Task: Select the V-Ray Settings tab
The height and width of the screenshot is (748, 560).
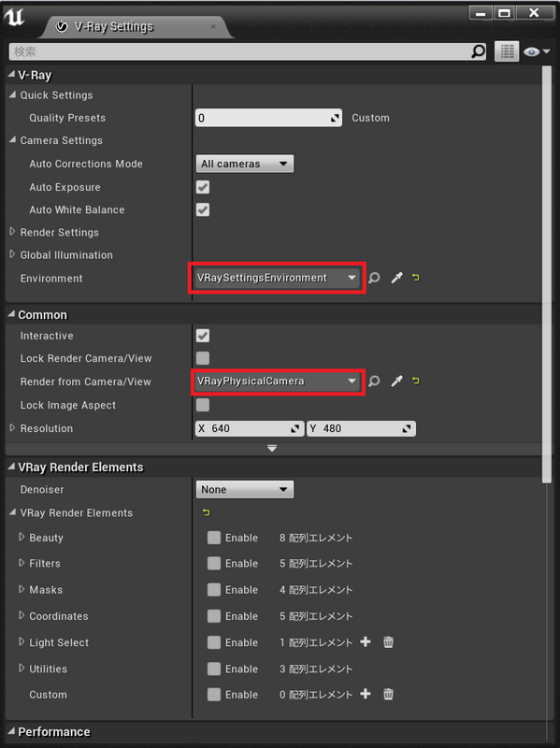Action: tap(136, 27)
